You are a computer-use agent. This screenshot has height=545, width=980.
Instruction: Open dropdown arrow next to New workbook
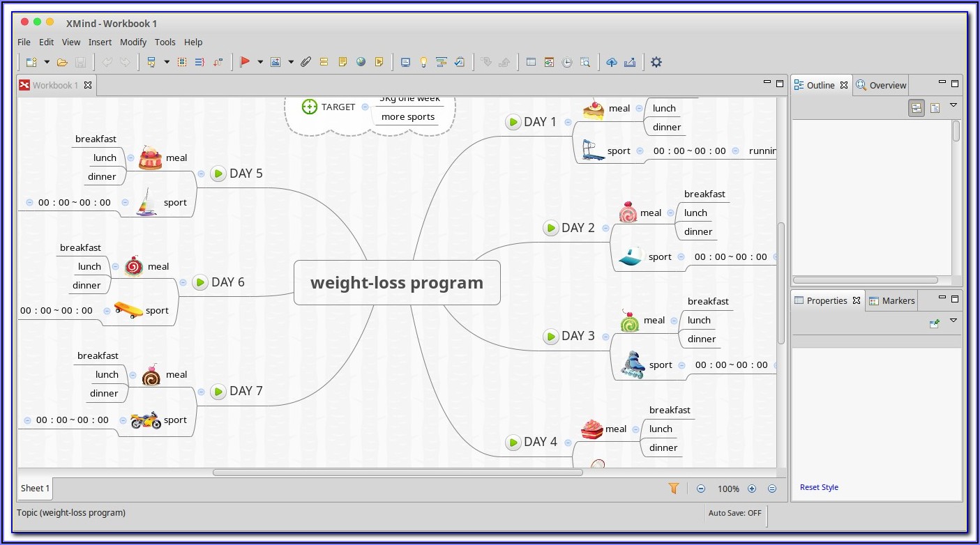tap(47, 62)
